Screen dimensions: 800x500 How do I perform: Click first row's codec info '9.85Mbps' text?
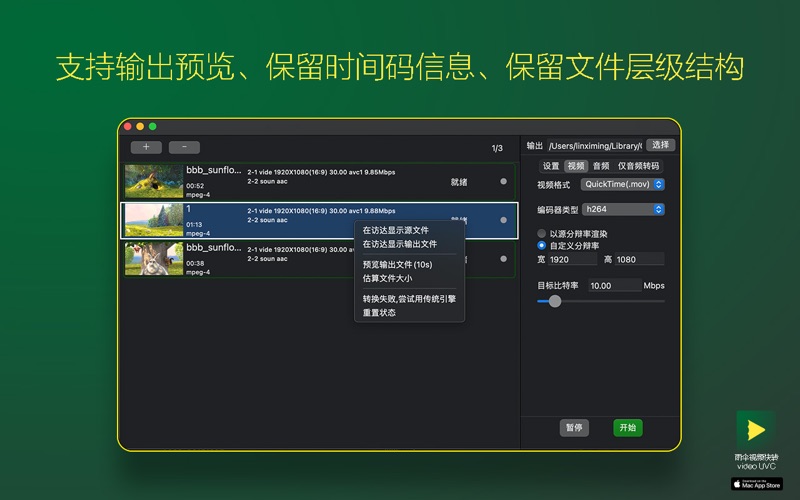point(379,172)
